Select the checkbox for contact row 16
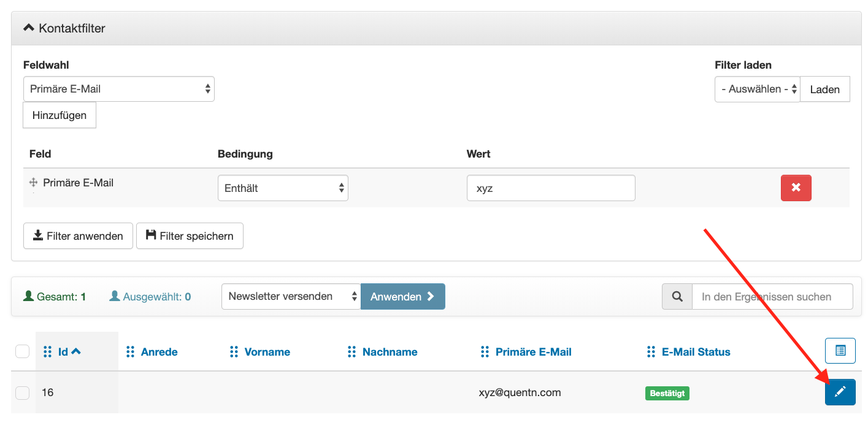 coord(22,392)
